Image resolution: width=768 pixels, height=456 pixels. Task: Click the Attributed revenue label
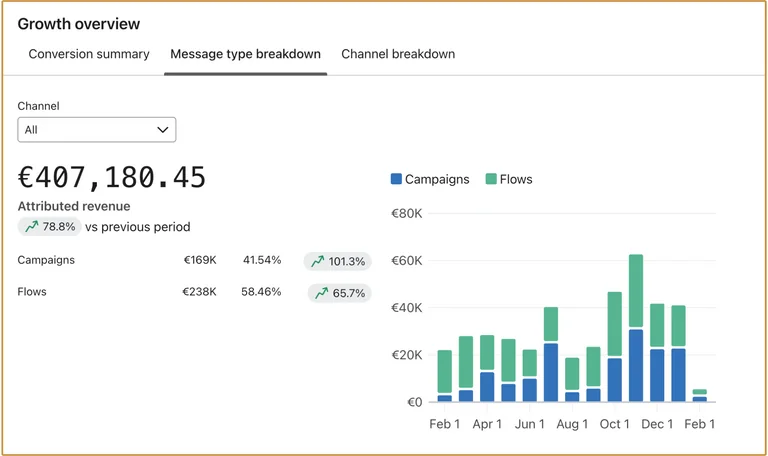(74, 206)
